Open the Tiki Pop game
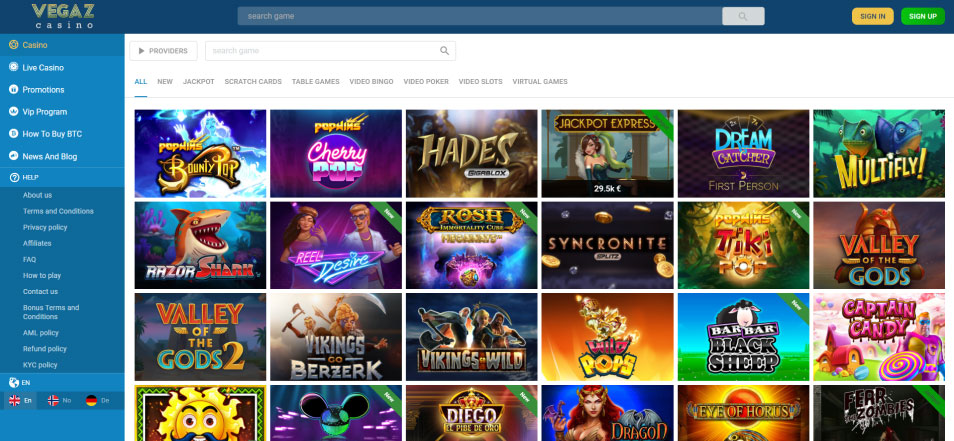The height and width of the screenshot is (441, 954). coord(743,245)
